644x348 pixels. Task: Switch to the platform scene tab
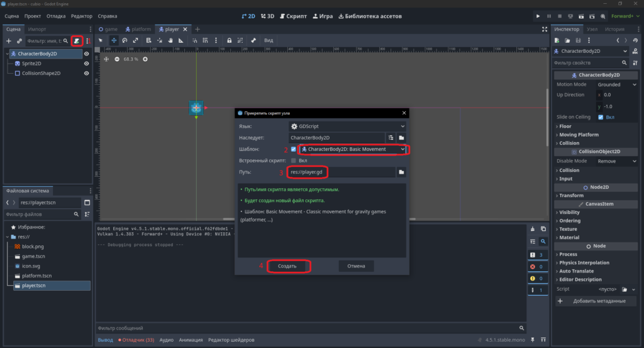(138, 29)
